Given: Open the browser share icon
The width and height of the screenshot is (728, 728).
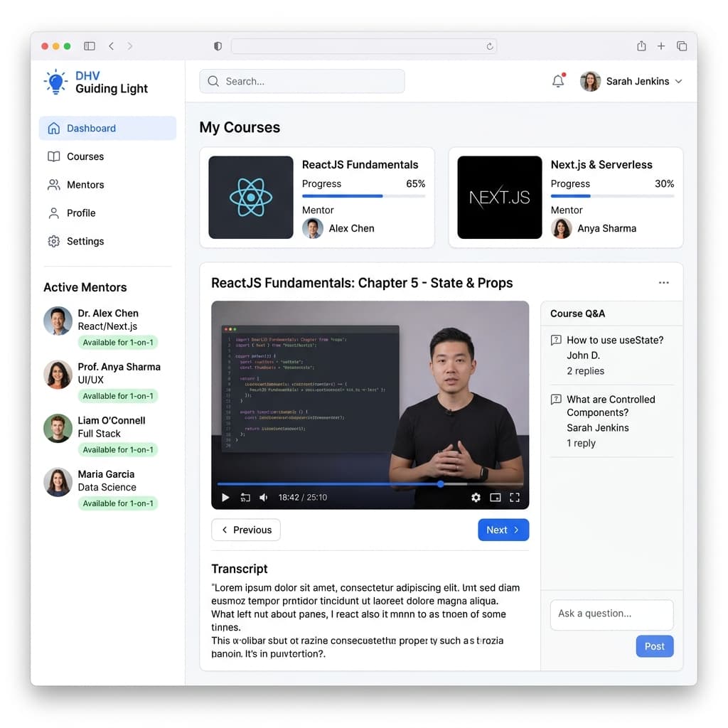Looking at the screenshot, I should 641,45.
